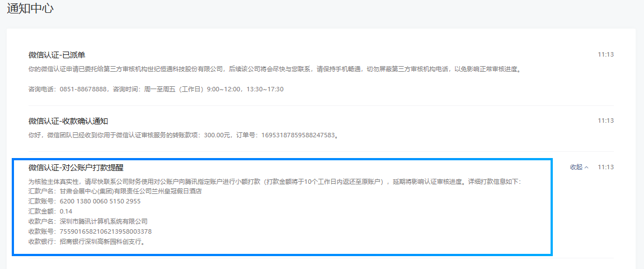Click the 收款银行 招商银行深圳高新园科创支行 line
This screenshot has height=269, width=644.
click(x=87, y=242)
